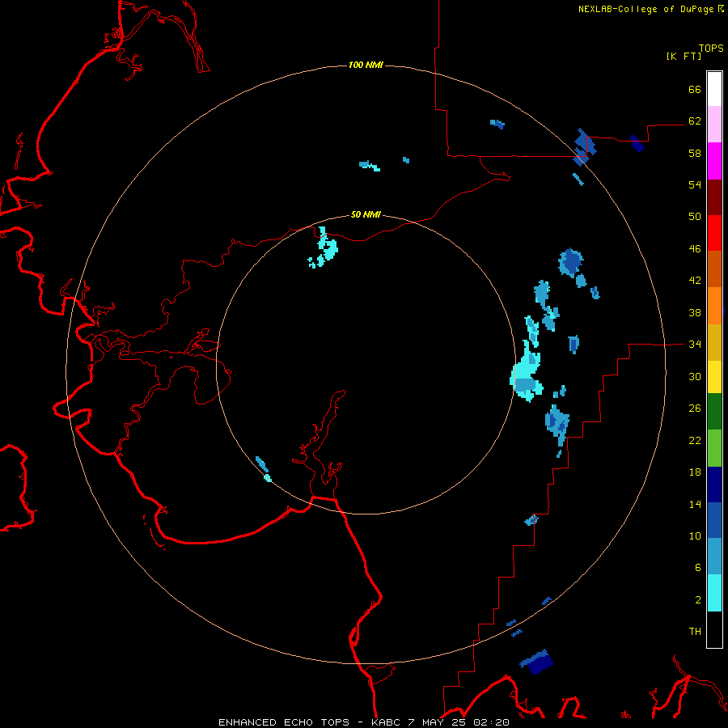
Task: Click legend value 22
Action: click(x=695, y=440)
